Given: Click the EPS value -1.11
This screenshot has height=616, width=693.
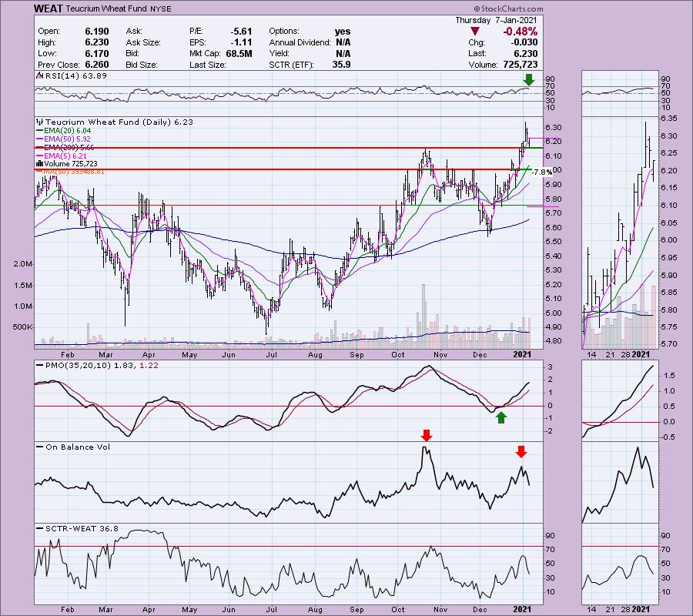Looking at the screenshot, I should click(x=241, y=42).
